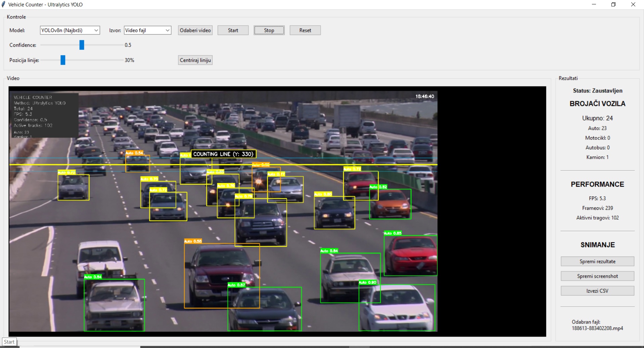Viewport: 644px width, 348px height.
Task: Click the Confidence slider handle
Action: (x=82, y=45)
